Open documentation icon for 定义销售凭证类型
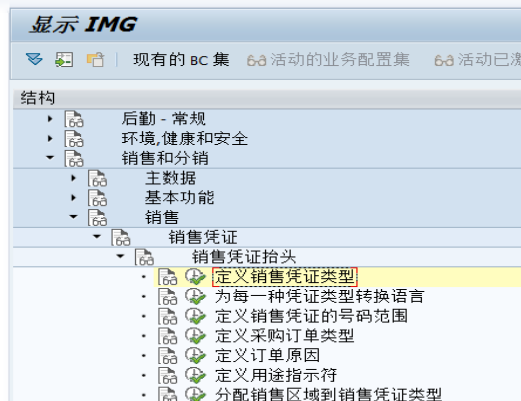This screenshot has width=521, height=401. pos(167,277)
